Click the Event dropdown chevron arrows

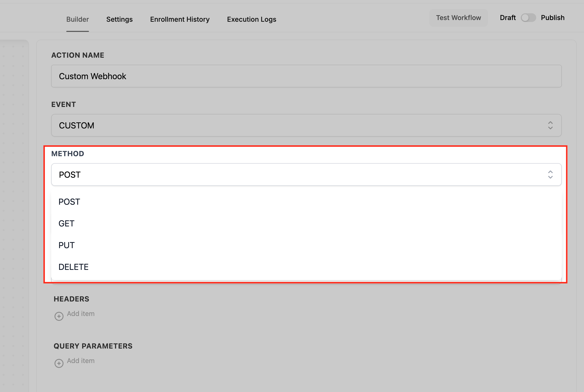pyautogui.click(x=550, y=125)
